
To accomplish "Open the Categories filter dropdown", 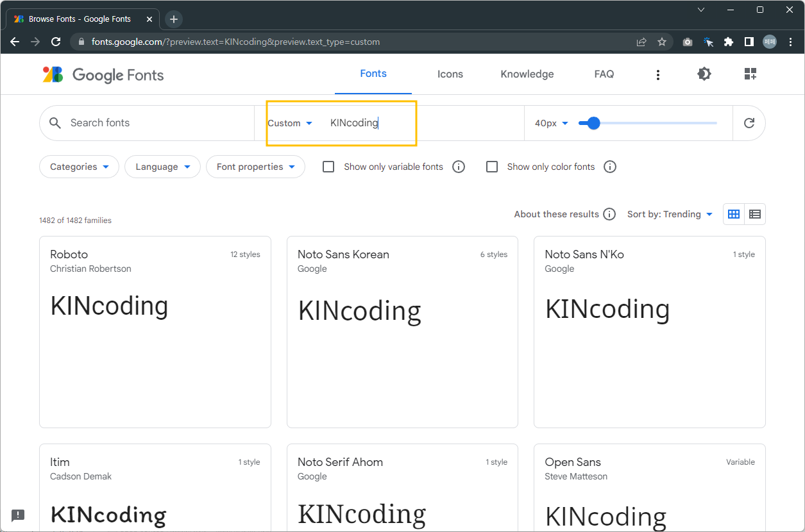I will (80, 167).
